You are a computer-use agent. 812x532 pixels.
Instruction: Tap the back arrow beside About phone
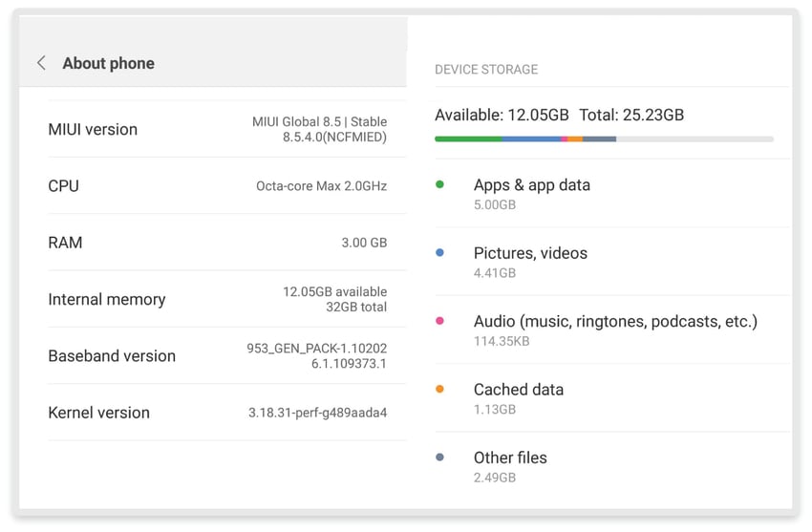[x=41, y=63]
